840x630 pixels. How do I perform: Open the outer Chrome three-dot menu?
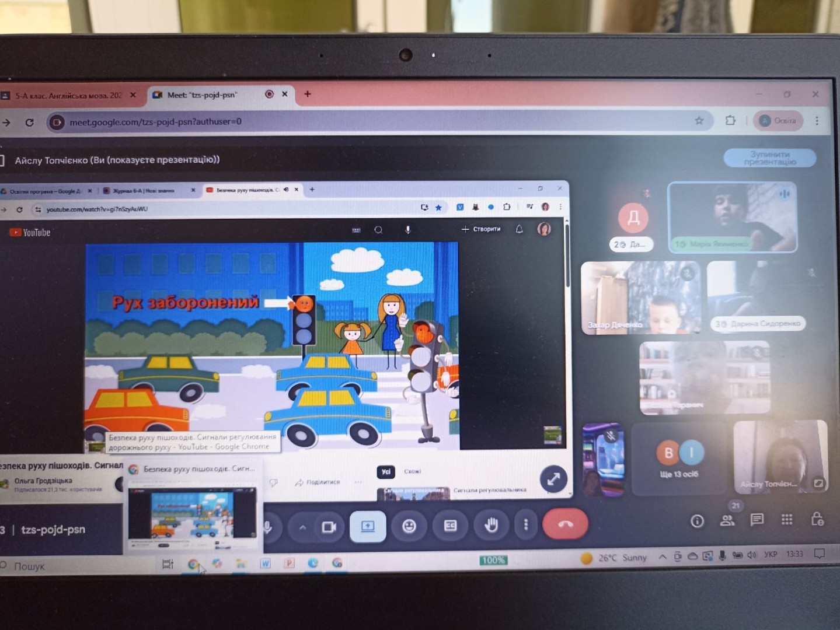pyautogui.click(x=817, y=121)
